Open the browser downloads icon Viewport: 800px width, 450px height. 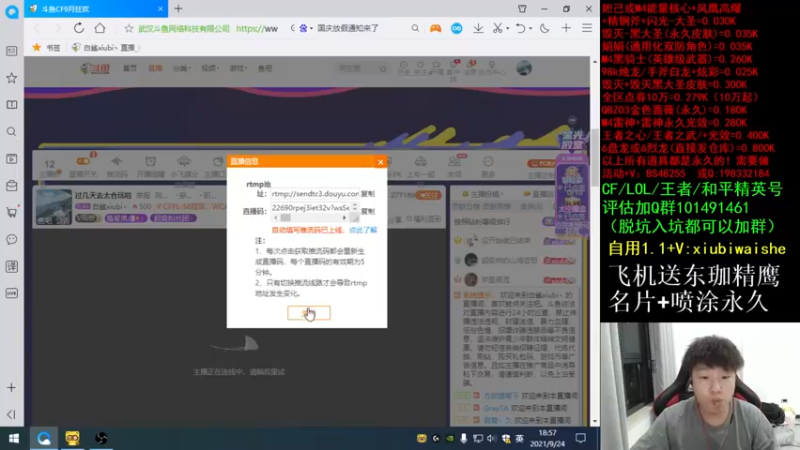pos(478,29)
